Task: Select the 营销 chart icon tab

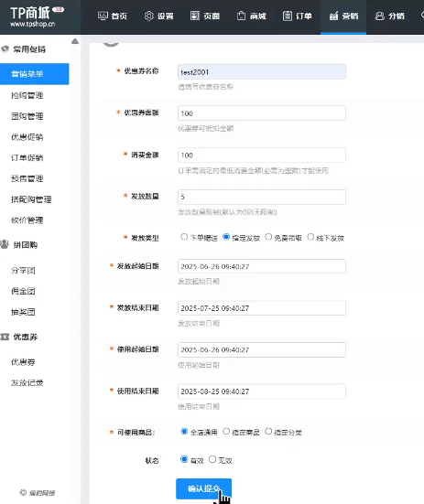Action: 343,16
